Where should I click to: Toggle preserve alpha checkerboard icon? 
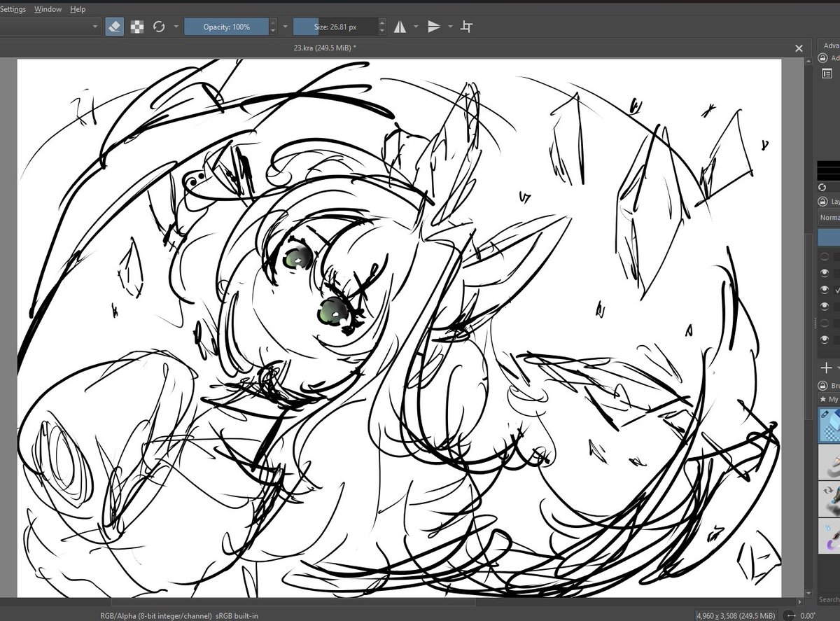click(x=137, y=26)
